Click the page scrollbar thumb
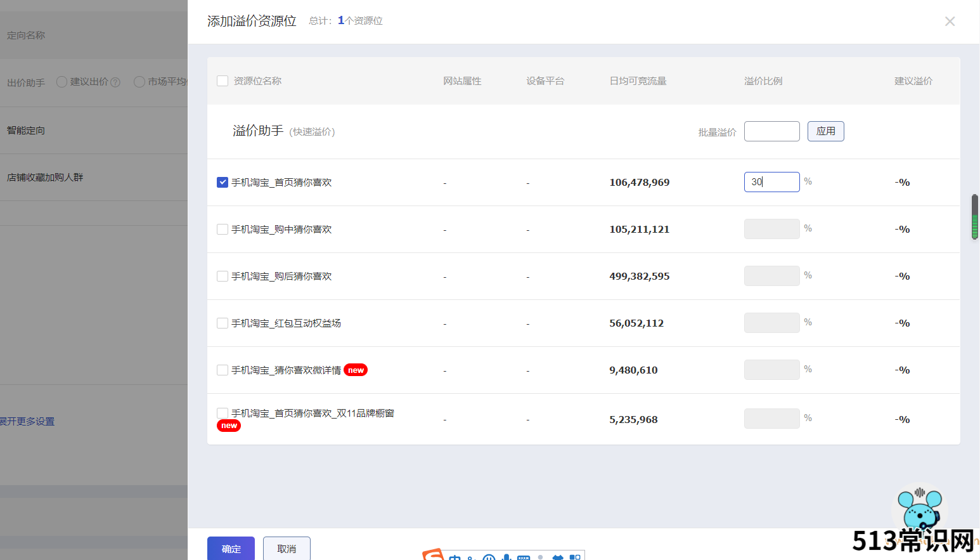 (x=975, y=217)
